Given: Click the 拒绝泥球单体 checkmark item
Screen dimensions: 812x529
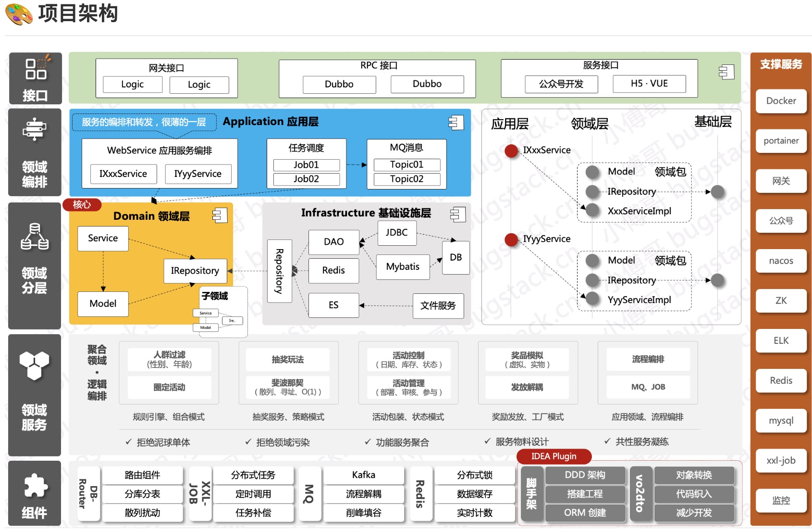Looking at the screenshot, I should point(158,442).
